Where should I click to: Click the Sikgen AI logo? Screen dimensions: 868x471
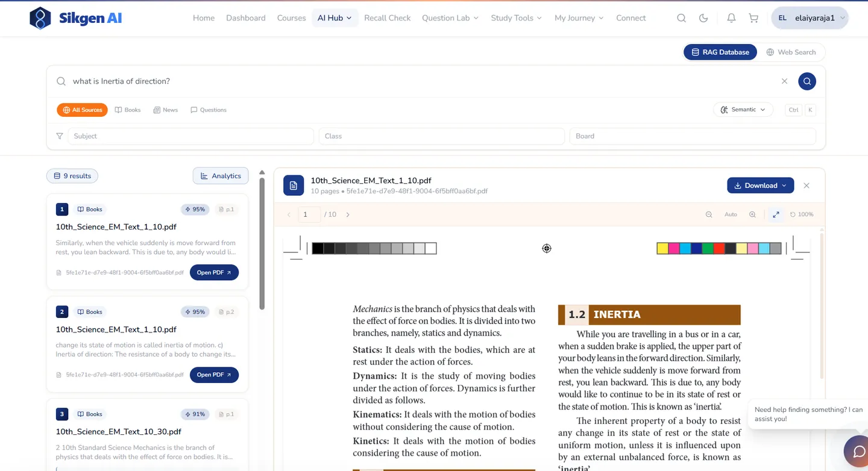(x=75, y=18)
